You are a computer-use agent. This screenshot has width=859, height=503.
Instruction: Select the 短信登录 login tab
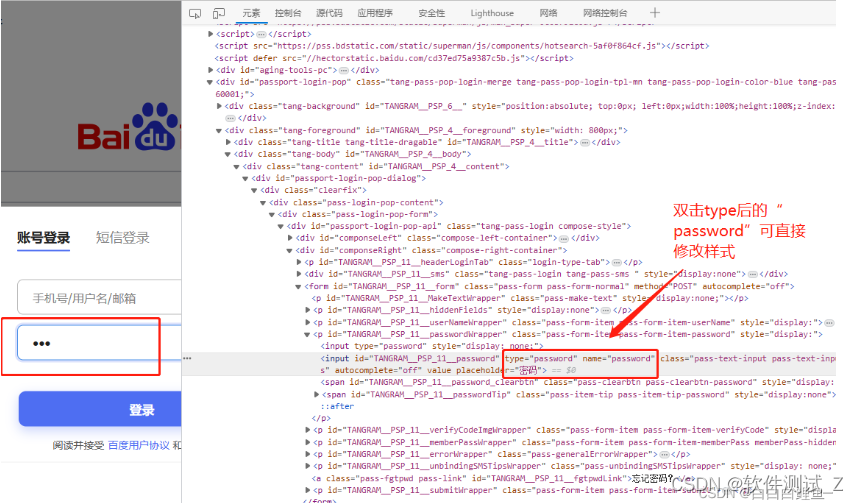[x=123, y=238]
